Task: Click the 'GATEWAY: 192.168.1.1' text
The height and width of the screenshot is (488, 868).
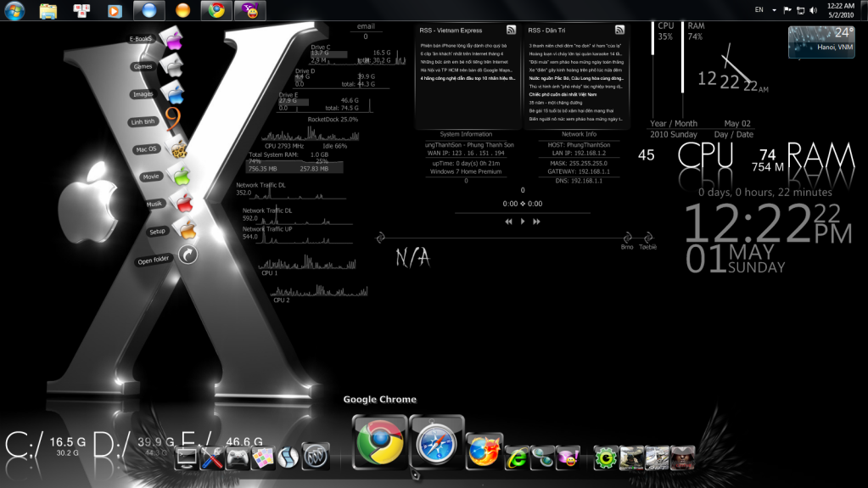Action: point(579,171)
